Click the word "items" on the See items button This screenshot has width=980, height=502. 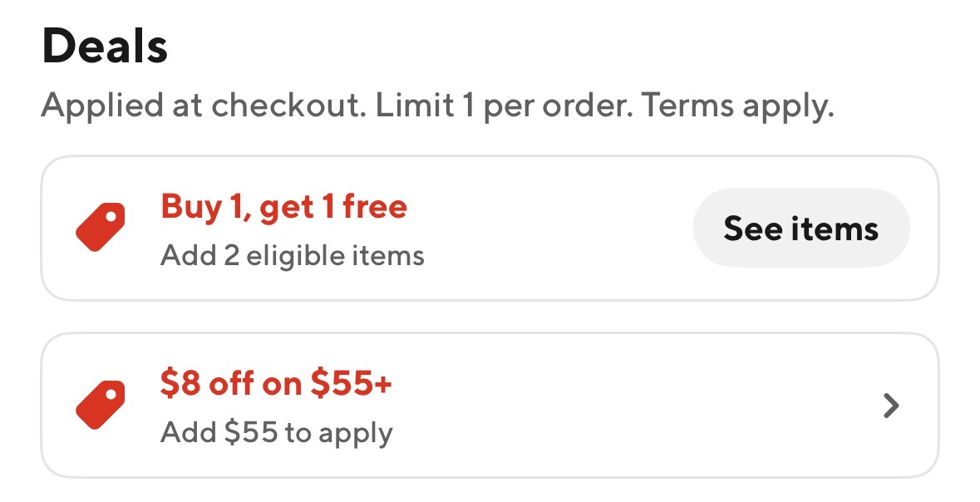(x=839, y=229)
